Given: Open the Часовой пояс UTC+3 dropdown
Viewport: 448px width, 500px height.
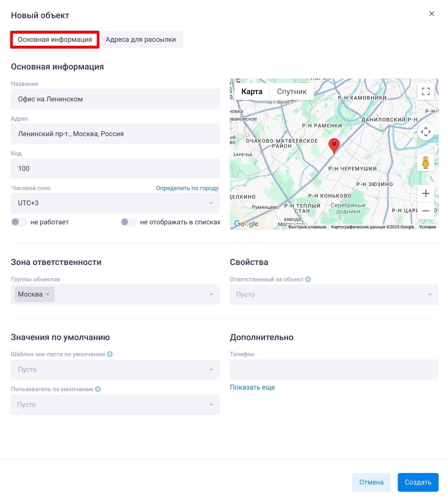Looking at the screenshot, I should (115, 203).
